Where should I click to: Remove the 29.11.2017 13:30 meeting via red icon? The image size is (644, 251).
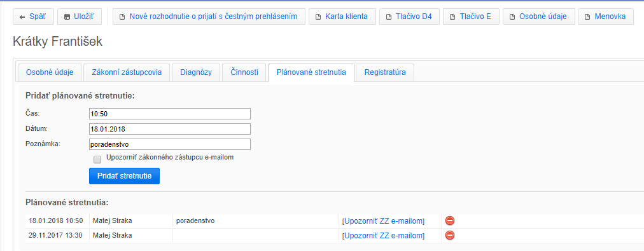click(x=450, y=235)
